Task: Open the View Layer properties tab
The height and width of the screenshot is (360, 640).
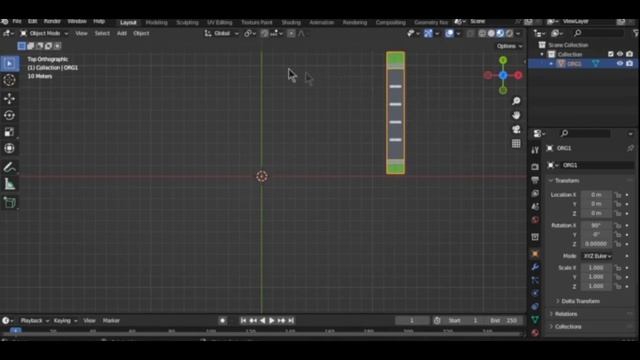Action: click(535, 193)
